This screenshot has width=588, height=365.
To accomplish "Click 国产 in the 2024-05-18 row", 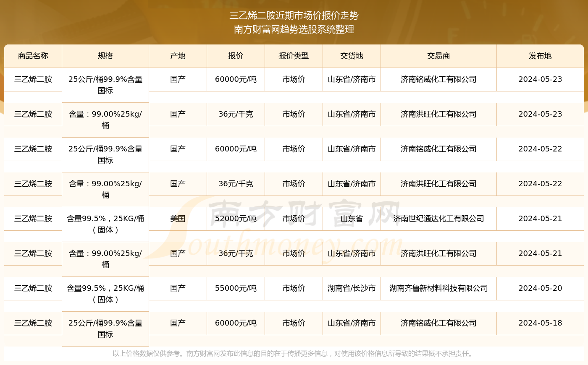I will tap(178, 323).
